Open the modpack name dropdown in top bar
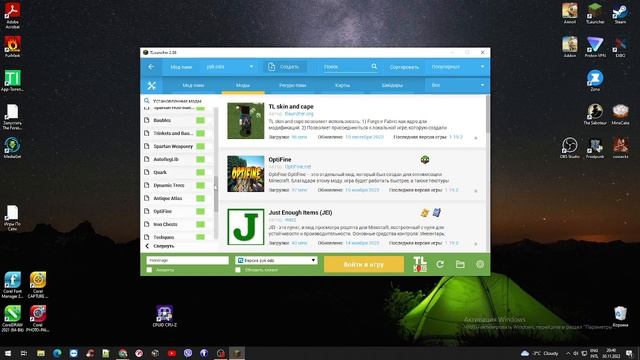The image size is (640, 360). (230, 67)
